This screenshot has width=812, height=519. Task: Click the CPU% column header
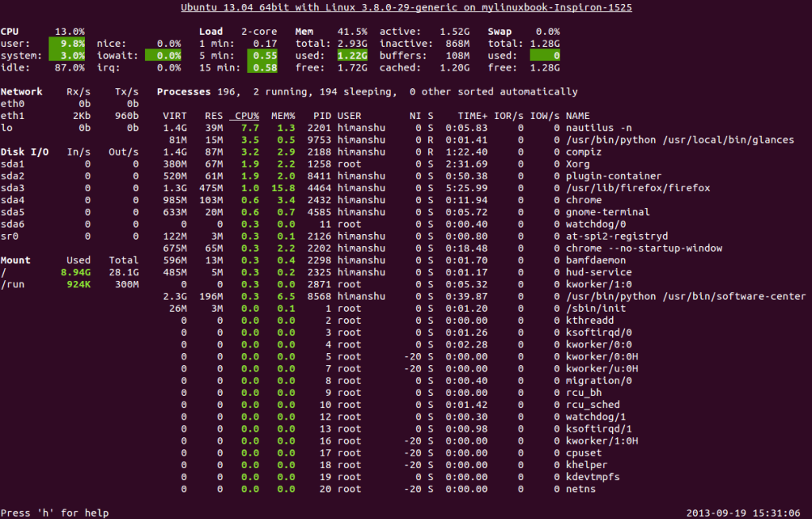245,116
